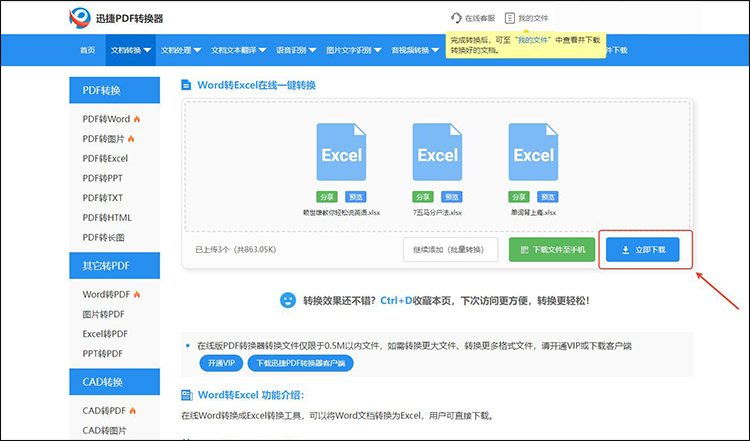The image size is (750, 441).
Task: Open CAD转图片 in the sidebar
Action: (104, 430)
